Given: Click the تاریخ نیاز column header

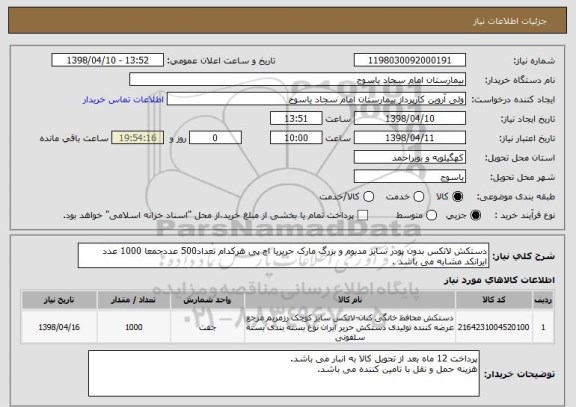Looking at the screenshot, I should (x=59, y=300).
